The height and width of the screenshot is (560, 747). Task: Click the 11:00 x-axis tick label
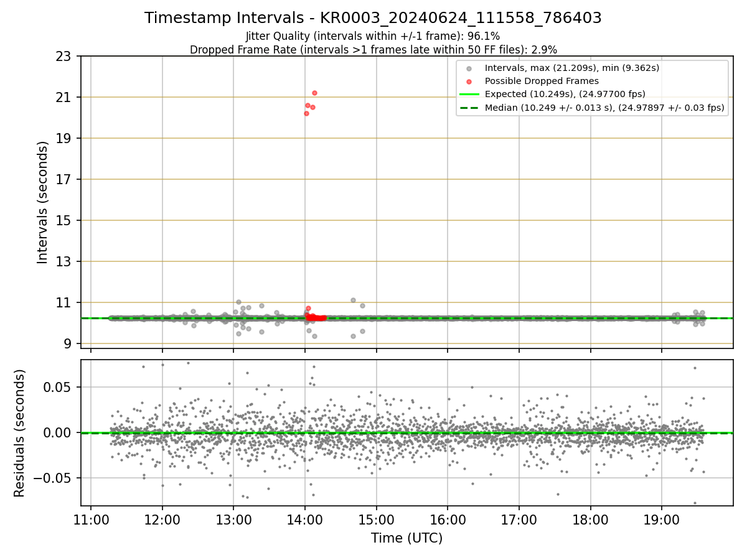tap(92, 520)
